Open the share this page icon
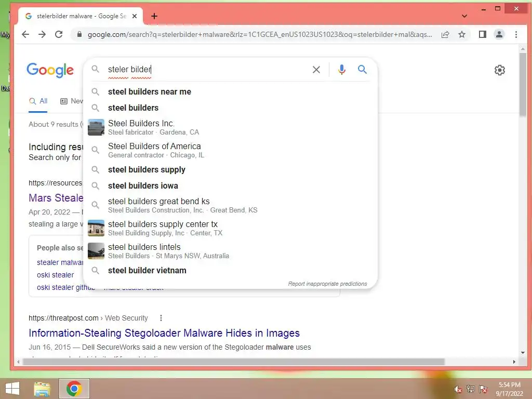Image resolution: width=532 pixels, height=399 pixels. (445, 34)
